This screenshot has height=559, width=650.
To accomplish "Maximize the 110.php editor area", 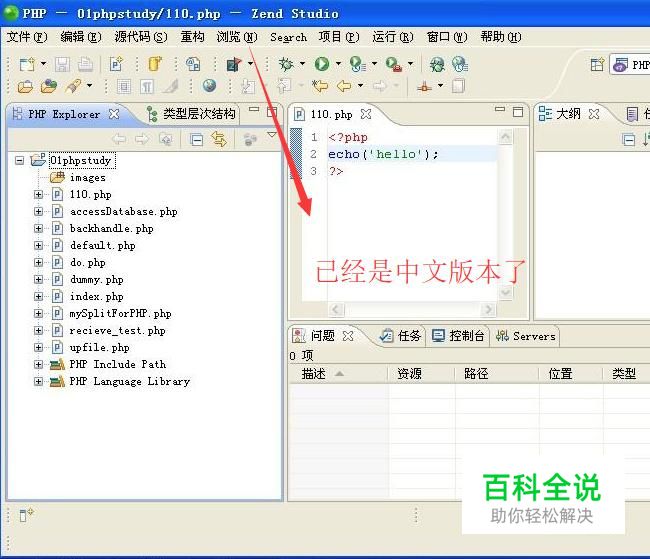I will 518,112.
